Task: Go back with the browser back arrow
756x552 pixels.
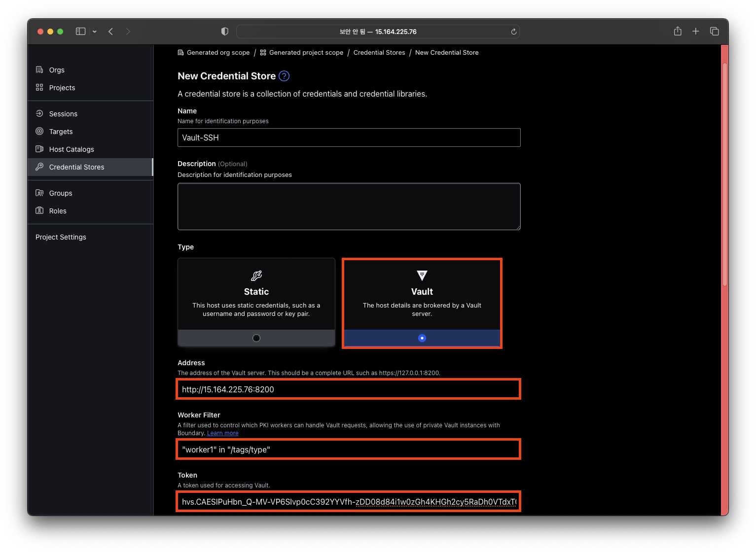Action: [x=111, y=32]
